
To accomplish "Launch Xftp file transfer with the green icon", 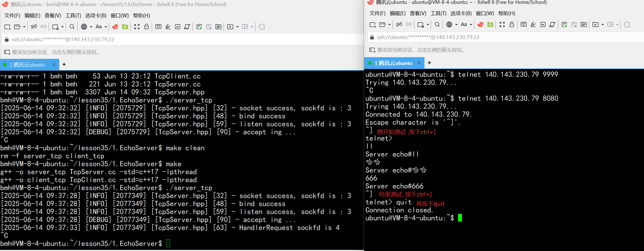I will pos(125,27).
